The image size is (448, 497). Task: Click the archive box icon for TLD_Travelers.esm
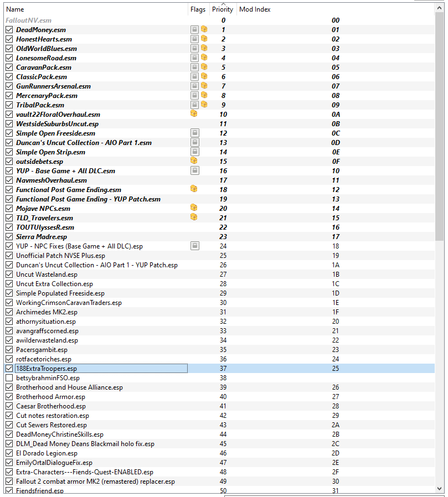coord(194,217)
